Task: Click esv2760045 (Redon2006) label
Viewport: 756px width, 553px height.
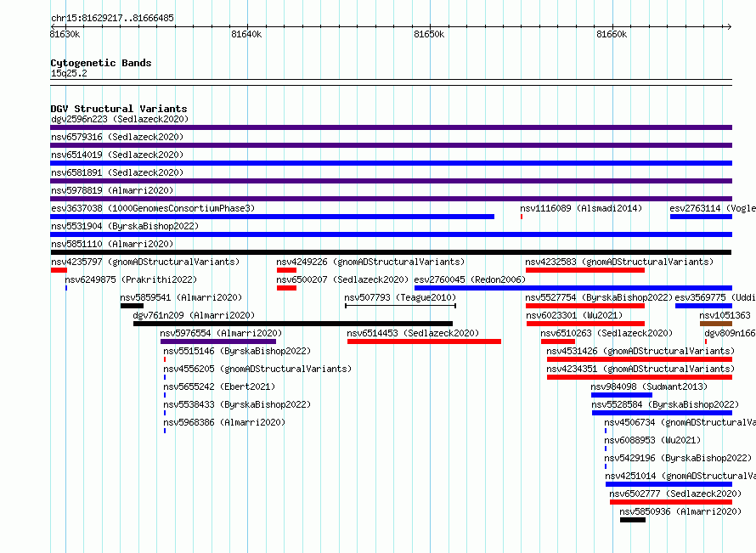Action: point(470,279)
